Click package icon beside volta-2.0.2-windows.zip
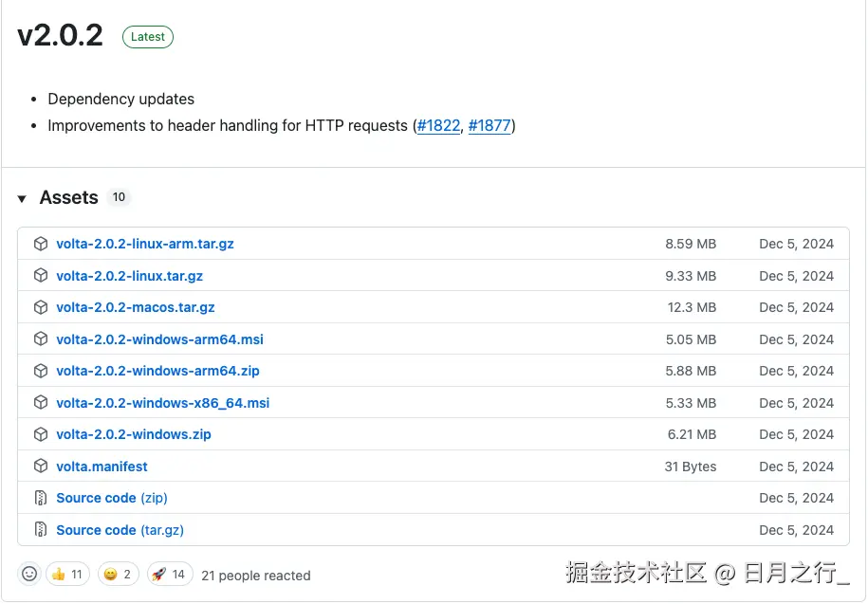This screenshot has width=868, height=604. (41, 434)
